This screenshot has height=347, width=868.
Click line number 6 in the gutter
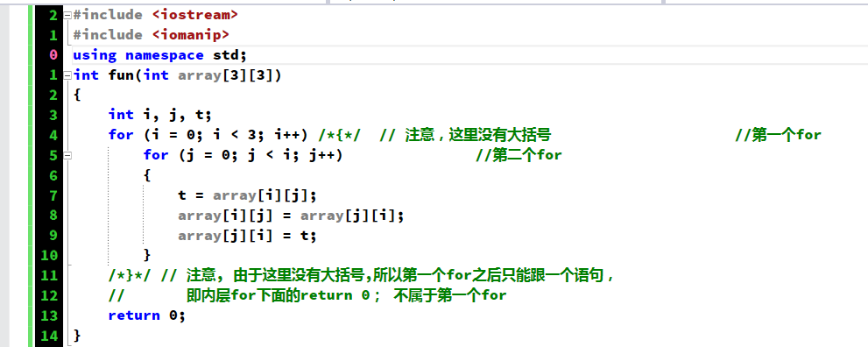[53, 175]
